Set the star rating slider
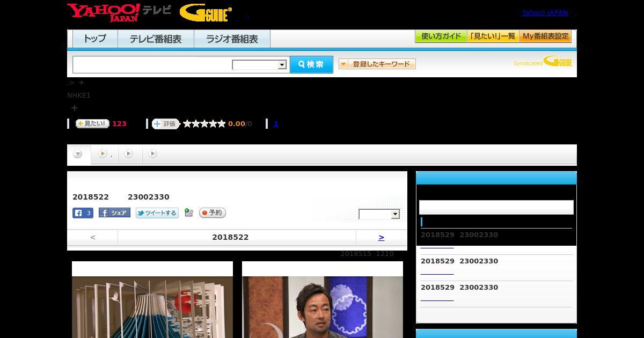 coord(204,124)
